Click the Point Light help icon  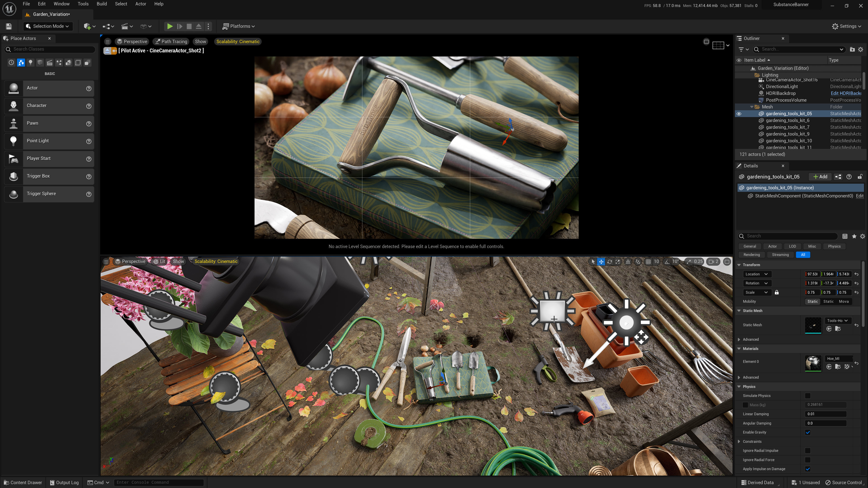coord(89,141)
